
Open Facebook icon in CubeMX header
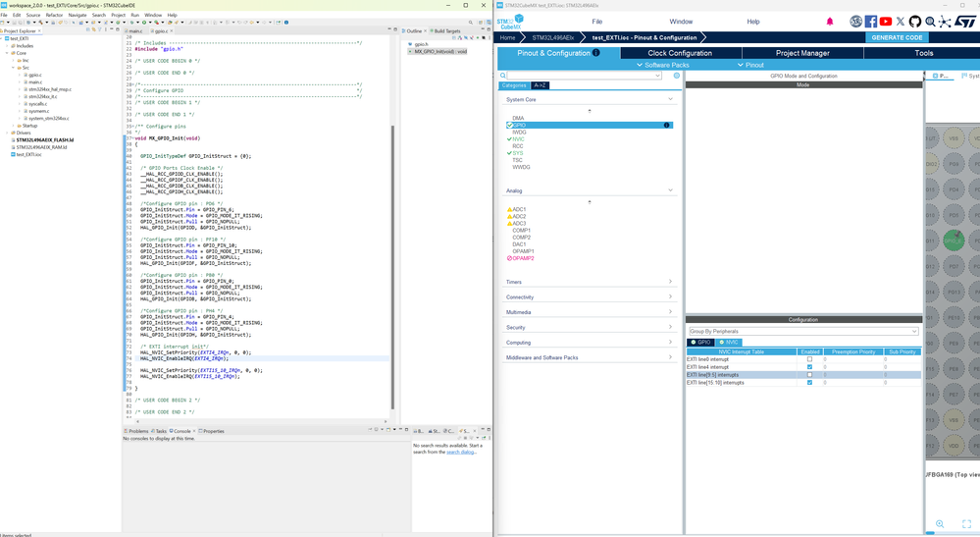(x=871, y=22)
